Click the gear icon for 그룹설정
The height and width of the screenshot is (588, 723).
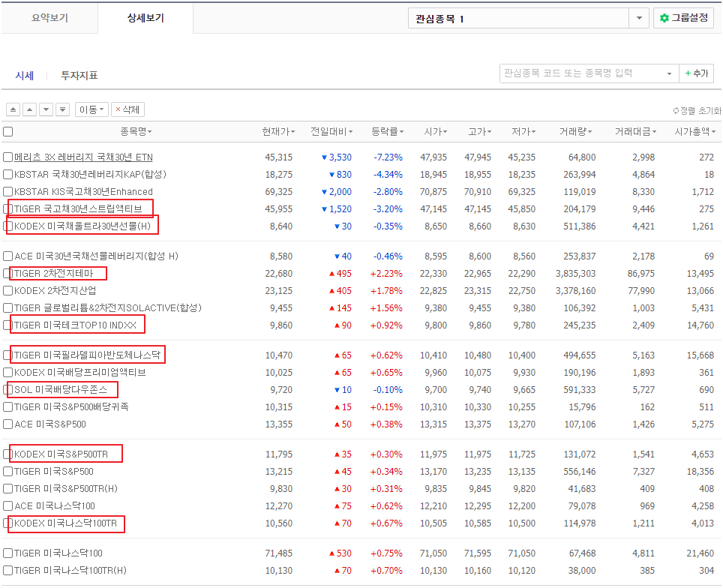point(664,18)
